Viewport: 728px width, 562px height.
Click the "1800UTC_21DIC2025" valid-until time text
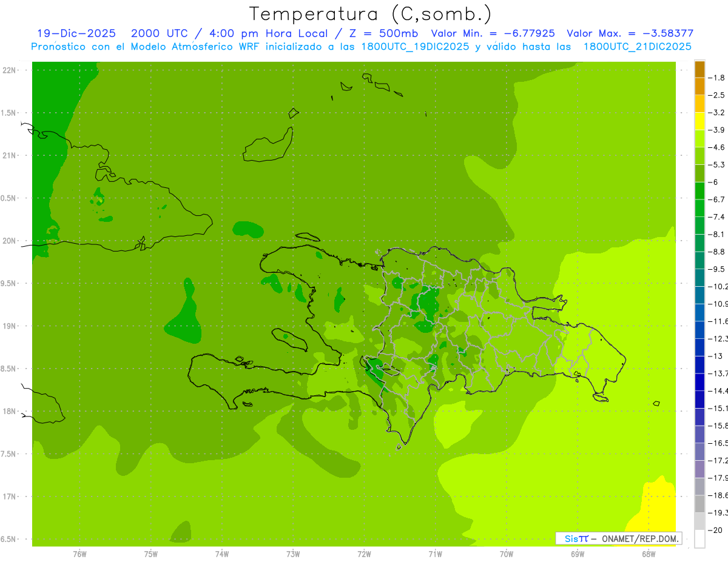pos(637,47)
